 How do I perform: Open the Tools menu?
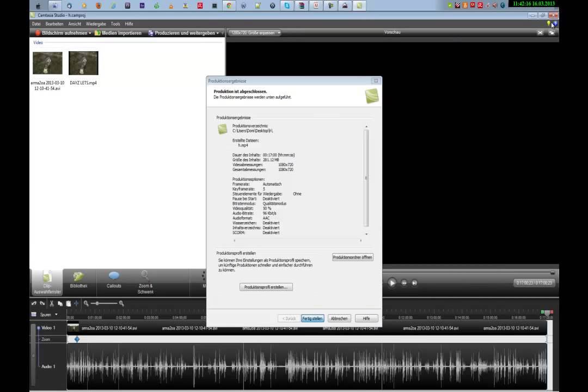(115, 23)
